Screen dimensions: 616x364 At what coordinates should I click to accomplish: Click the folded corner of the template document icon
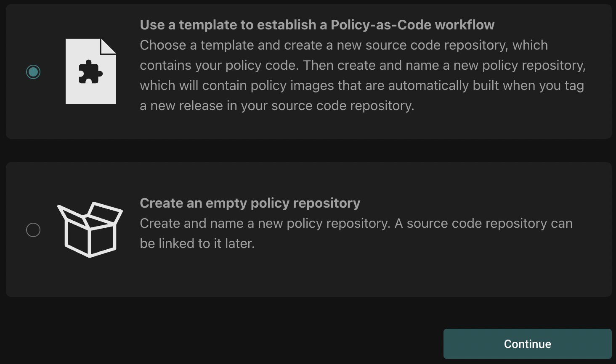point(109,46)
